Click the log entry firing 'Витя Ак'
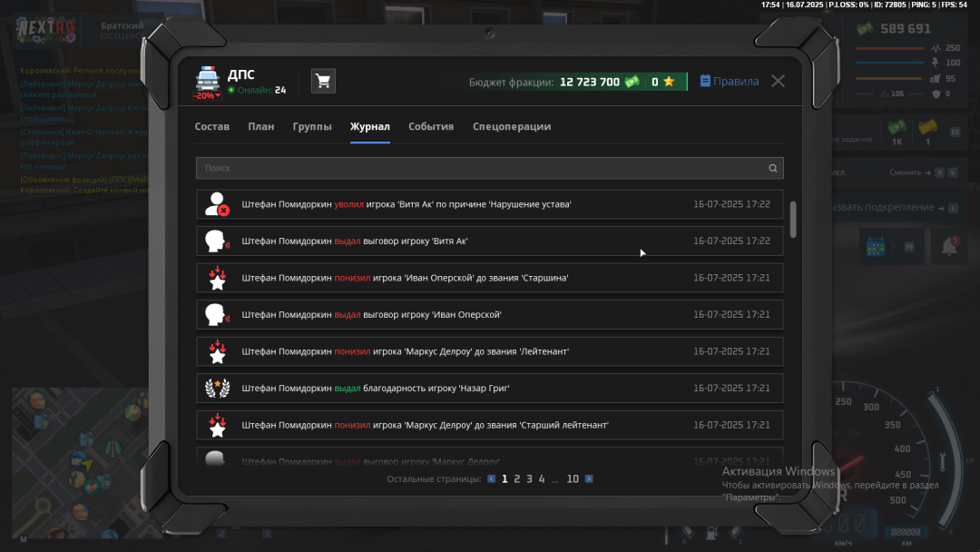 489,204
